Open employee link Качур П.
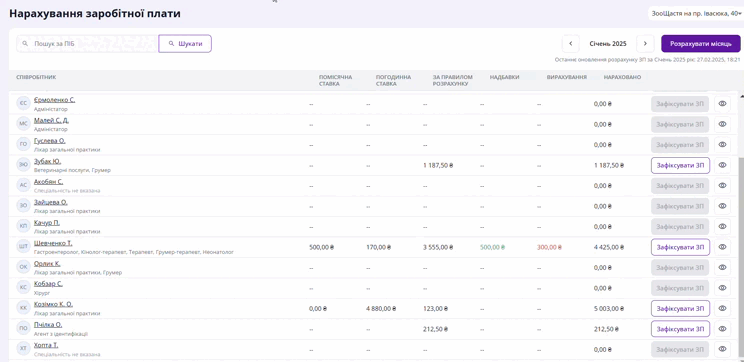The image size is (744, 362). point(47,223)
